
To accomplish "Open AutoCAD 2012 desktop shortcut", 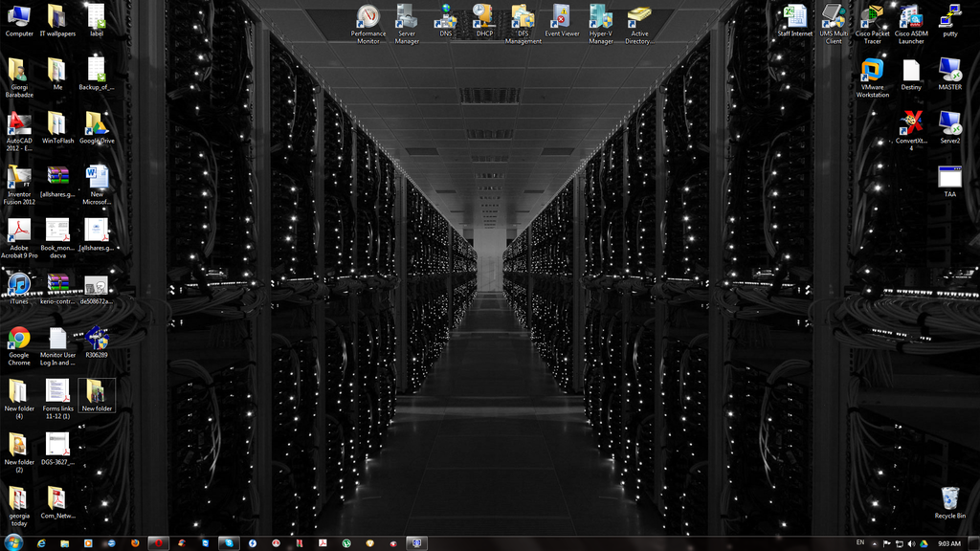I will pos(19,125).
